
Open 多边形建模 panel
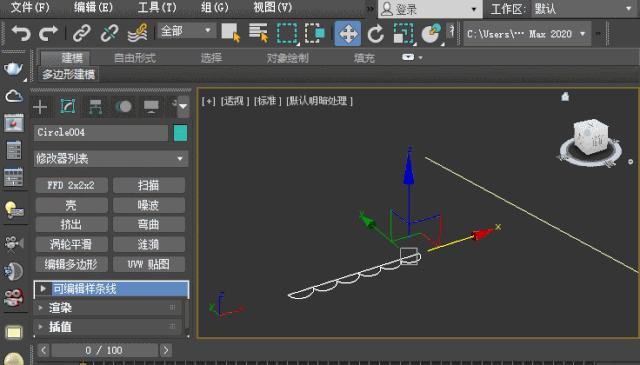click(68, 75)
